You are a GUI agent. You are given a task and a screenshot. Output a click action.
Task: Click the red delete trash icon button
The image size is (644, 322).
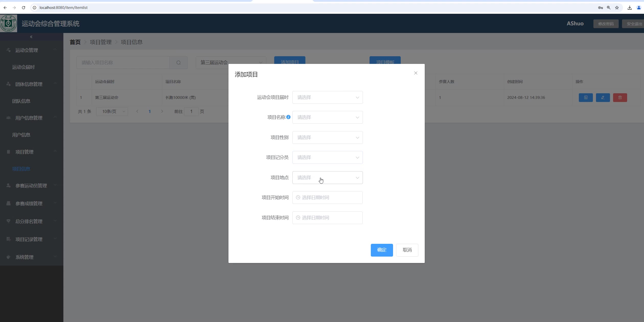click(620, 98)
